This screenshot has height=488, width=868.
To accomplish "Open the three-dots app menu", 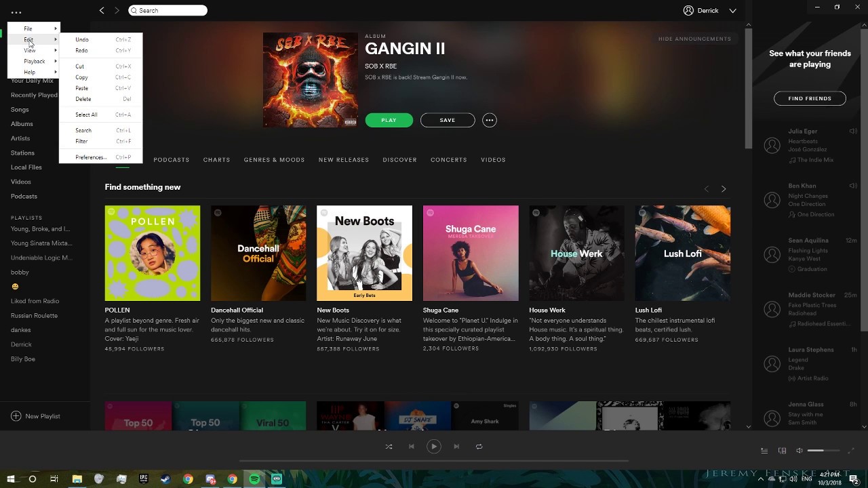I will (16, 12).
